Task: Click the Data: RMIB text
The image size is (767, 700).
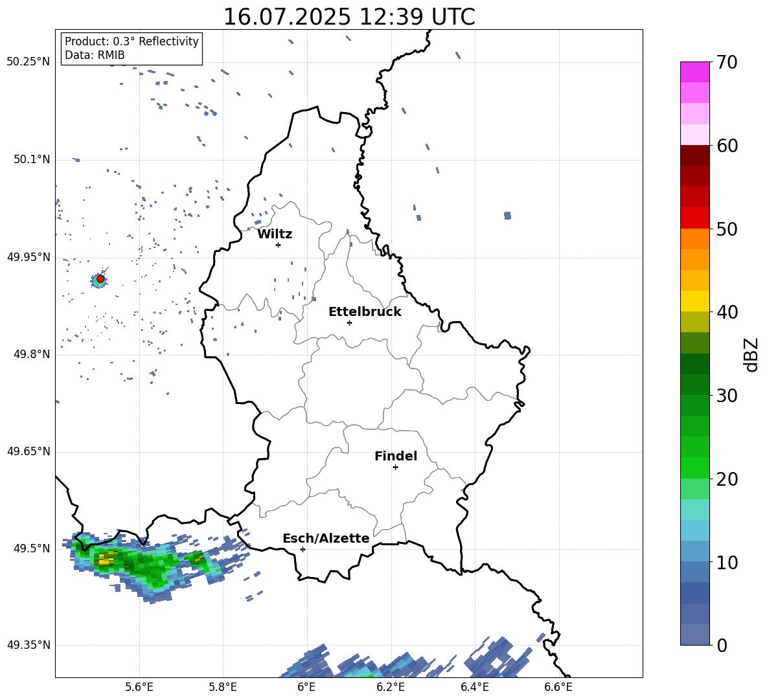Action: [95, 55]
